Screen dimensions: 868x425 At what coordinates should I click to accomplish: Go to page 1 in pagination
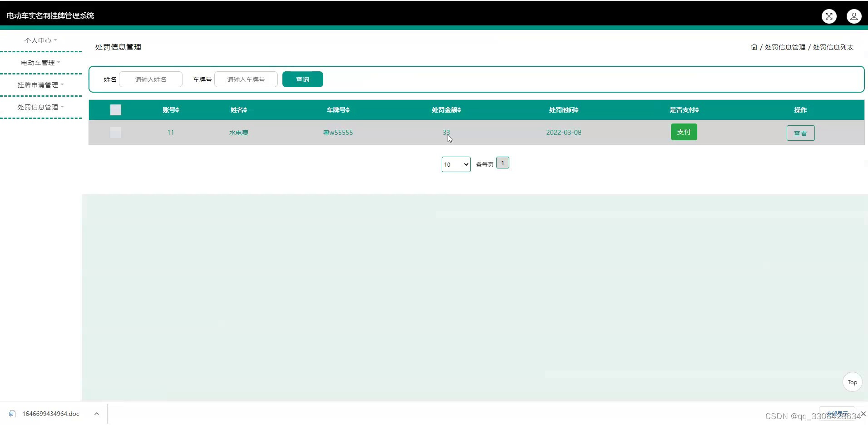coord(503,163)
